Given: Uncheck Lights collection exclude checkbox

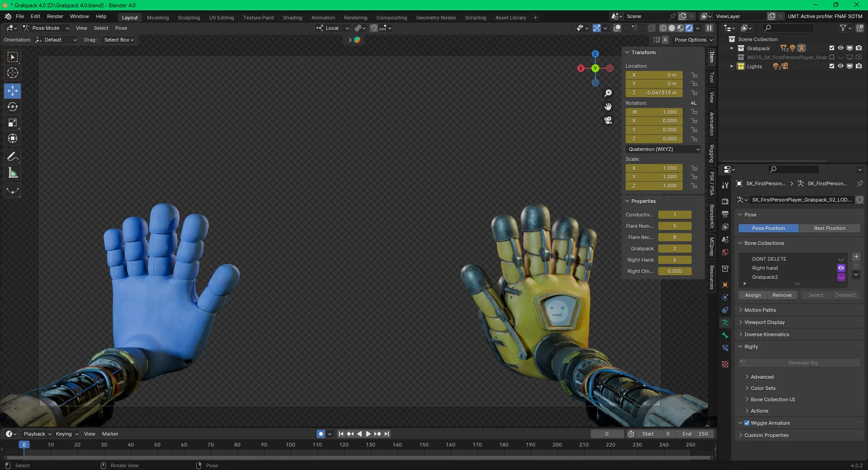Looking at the screenshot, I should pos(832,66).
